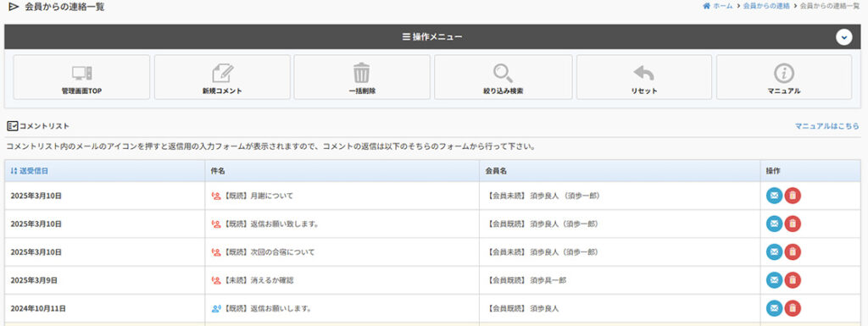Select subject 【既読】次回の合宿について
Viewport: 868px width, 326px height.
(x=269, y=252)
